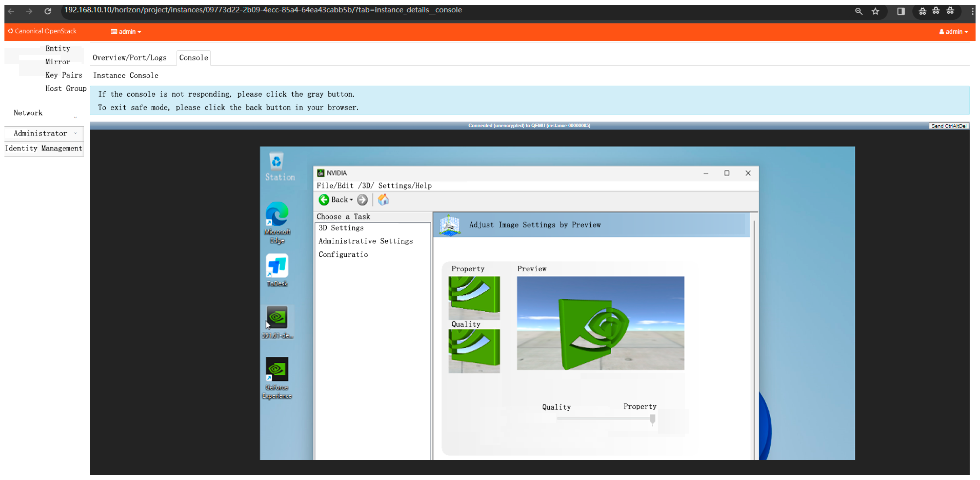
Task: Click the Send CtrlAltDel button
Action: [x=949, y=126]
